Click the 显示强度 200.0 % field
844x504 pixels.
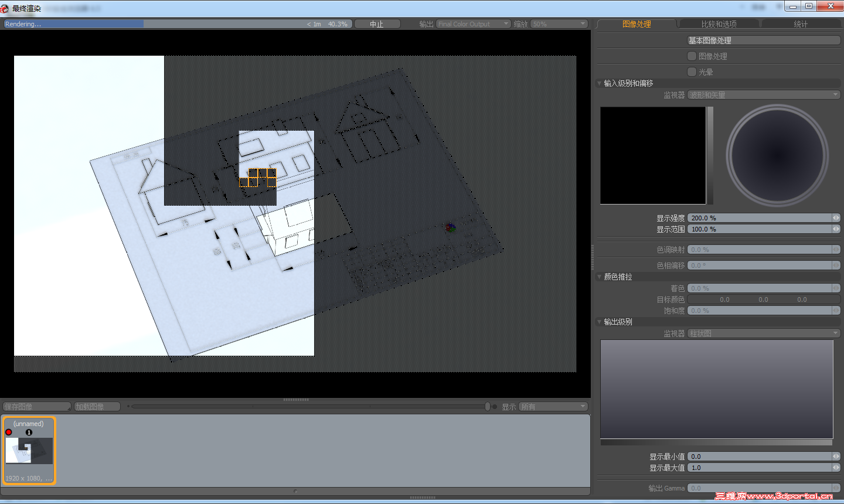pos(760,218)
